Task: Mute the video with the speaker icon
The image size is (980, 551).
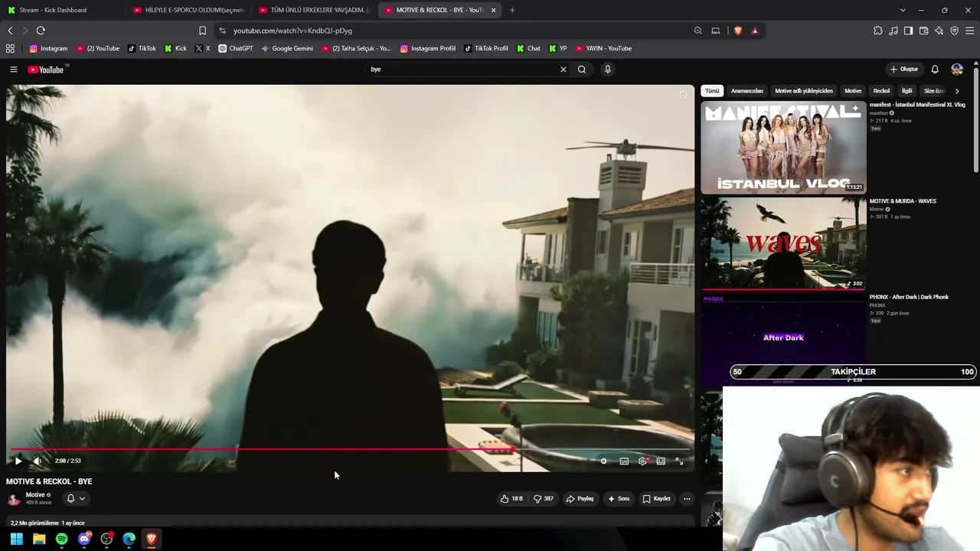Action: click(x=37, y=461)
